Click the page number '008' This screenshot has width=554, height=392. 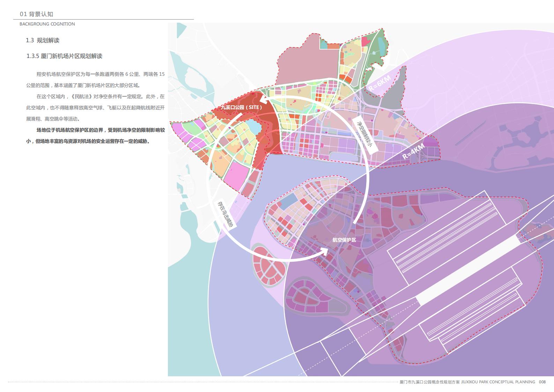[x=542, y=382]
